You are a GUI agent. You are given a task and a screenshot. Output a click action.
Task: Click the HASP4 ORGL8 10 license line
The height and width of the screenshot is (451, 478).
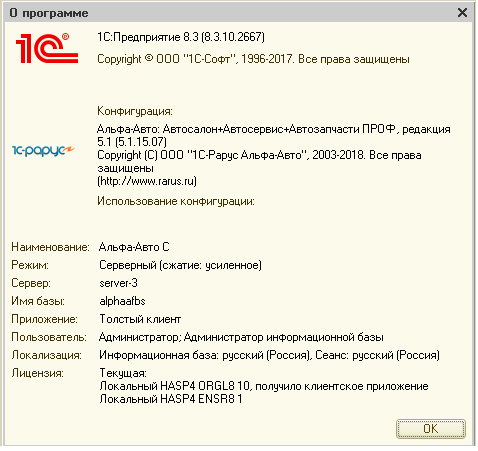click(x=264, y=386)
